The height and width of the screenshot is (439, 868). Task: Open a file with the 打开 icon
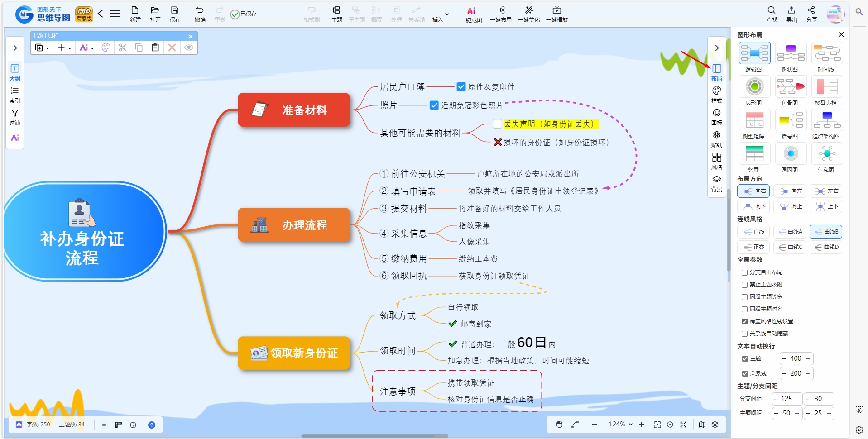point(155,14)
